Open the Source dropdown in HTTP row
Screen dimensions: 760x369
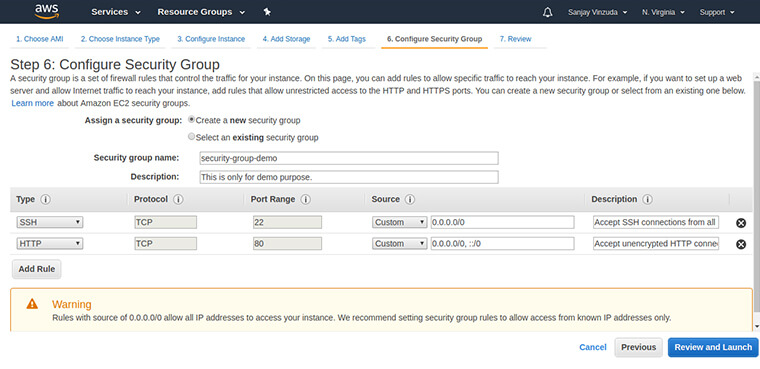(x=399, y=243)
